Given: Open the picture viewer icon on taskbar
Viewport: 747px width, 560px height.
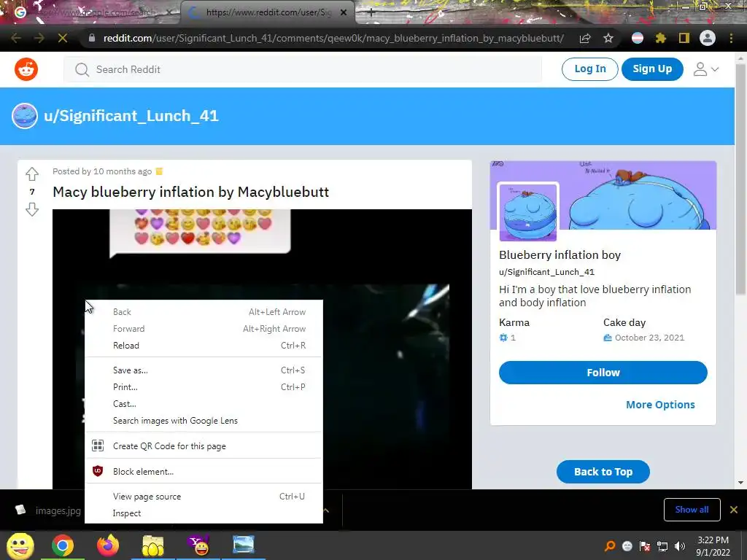Looking at the screenshot, I should click(244, 545).
